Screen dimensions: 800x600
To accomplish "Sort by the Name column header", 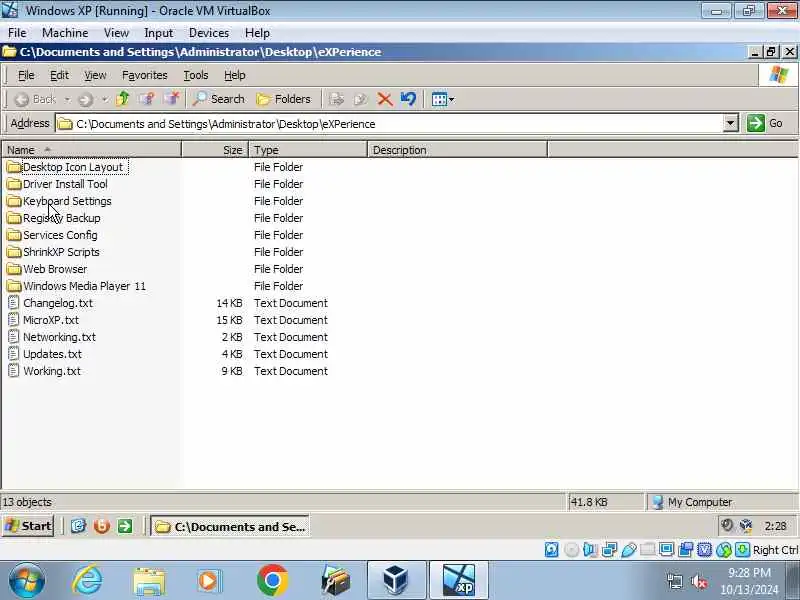I will [92, 149].
